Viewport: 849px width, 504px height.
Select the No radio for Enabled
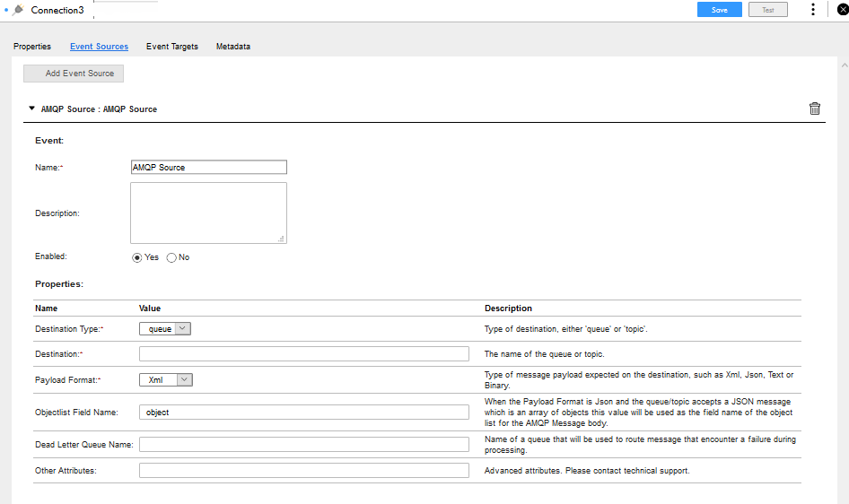point(171,258)
